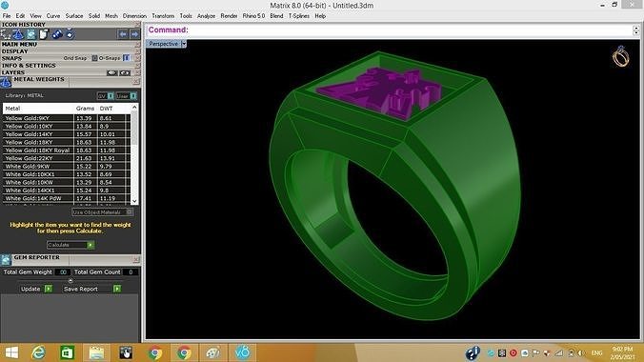Select the White Gold:9KW row
Viewport: 644px width, 362px height.
coord(67,167)
